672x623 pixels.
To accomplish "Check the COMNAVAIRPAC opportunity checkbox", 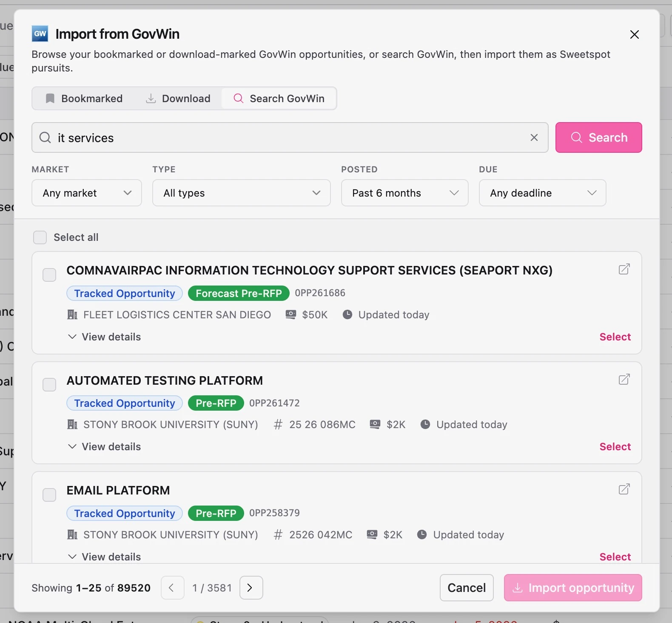I will point(49,275).
